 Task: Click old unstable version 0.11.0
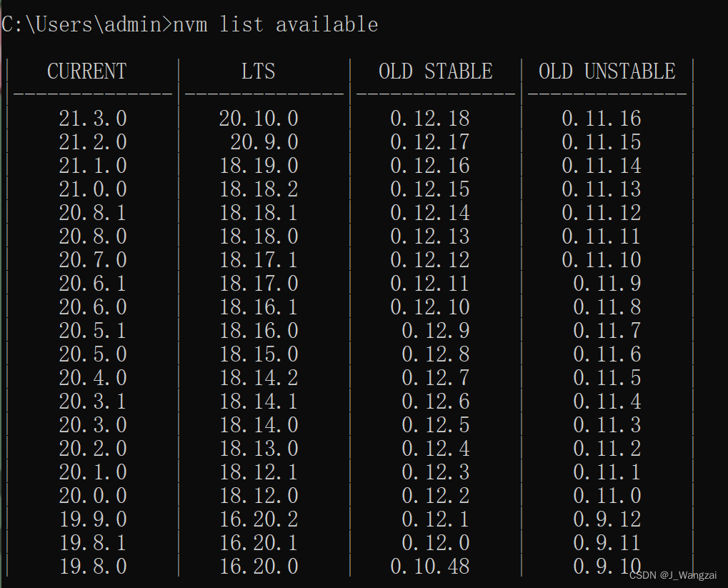pos(607,496)
